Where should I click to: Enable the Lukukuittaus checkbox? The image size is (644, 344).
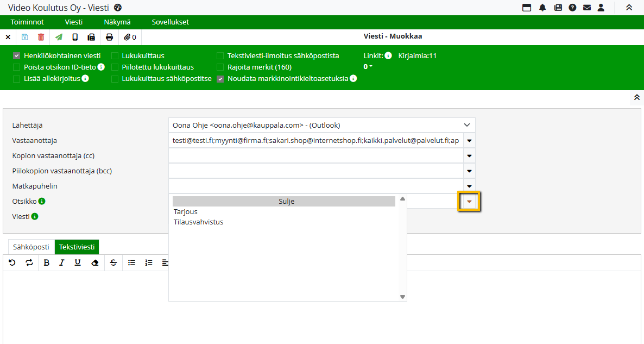pos(115,56)
